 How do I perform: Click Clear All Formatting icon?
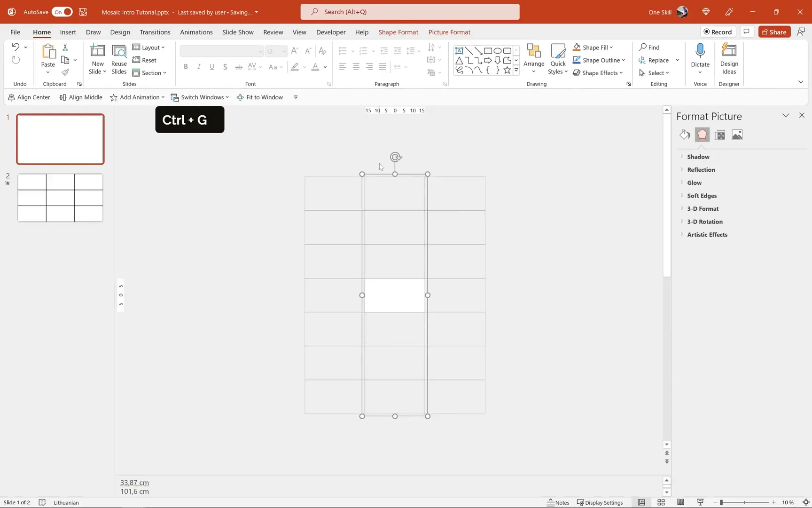point(322,51)
